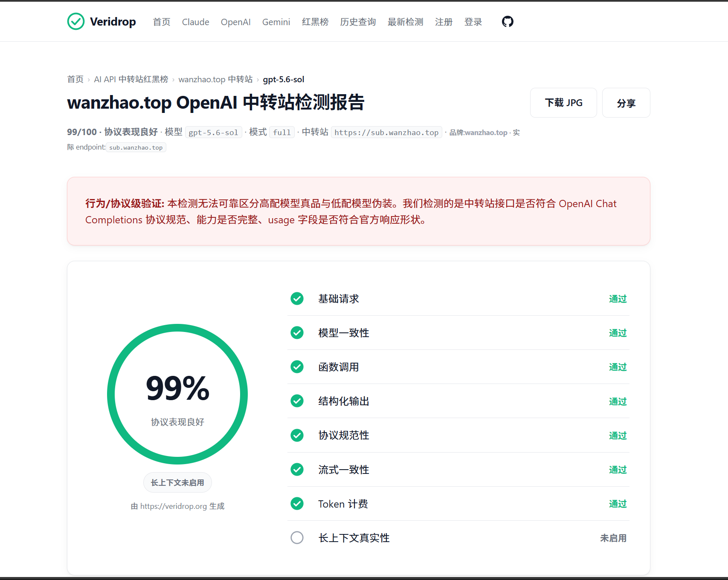
Task: Click the 模型一致性 row label
Action: pyautogui.click(x=344, y=333)
